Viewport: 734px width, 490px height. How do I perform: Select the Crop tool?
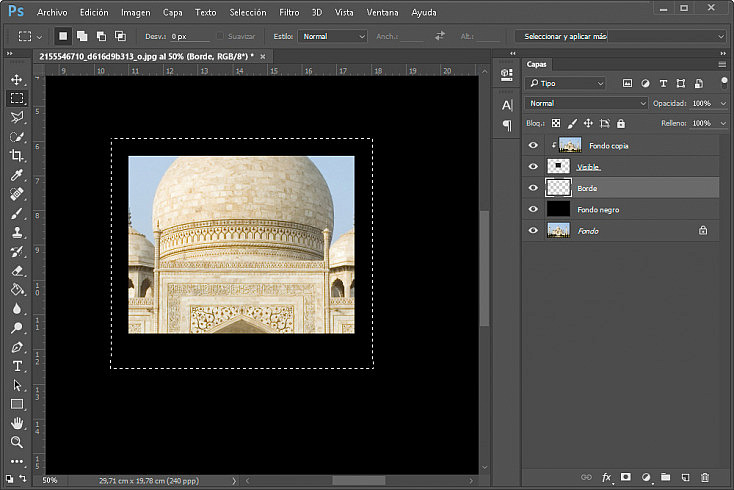[x=17, y=155]
